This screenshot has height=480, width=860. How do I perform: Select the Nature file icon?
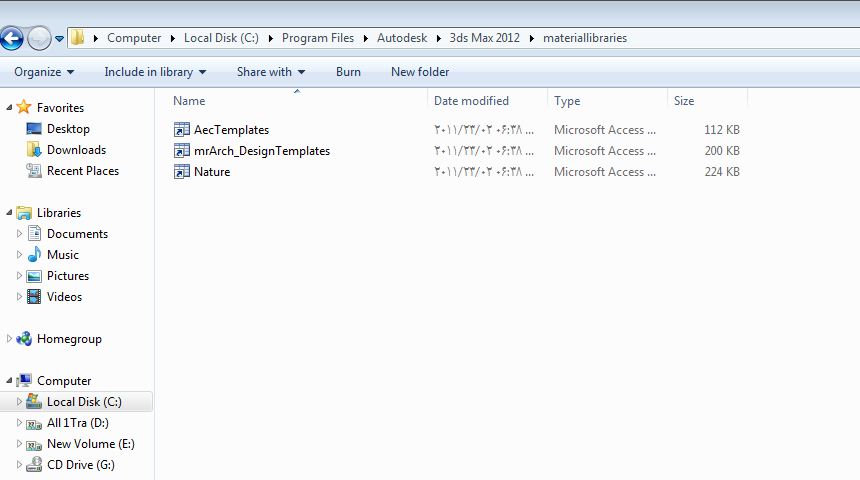pyautogui.click(x=181, y=172)
